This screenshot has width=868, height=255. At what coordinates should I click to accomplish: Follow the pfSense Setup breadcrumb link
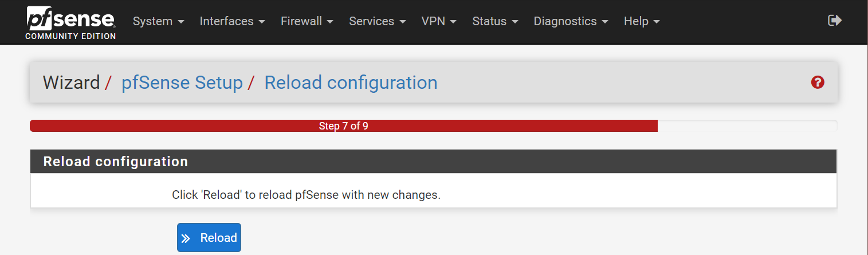click(182, 83)
